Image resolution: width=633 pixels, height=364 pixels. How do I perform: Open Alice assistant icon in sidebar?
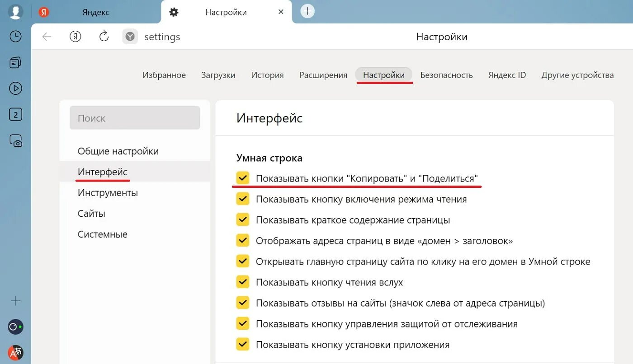15,327
